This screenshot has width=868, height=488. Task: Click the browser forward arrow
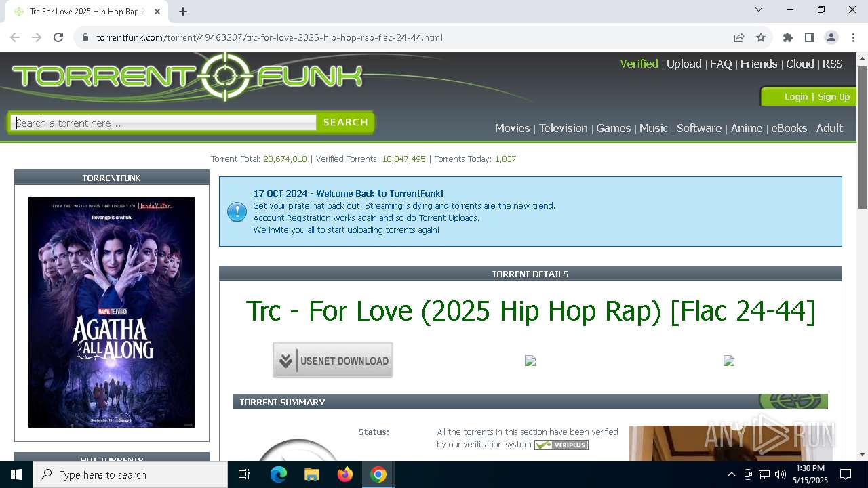point(37,37)
